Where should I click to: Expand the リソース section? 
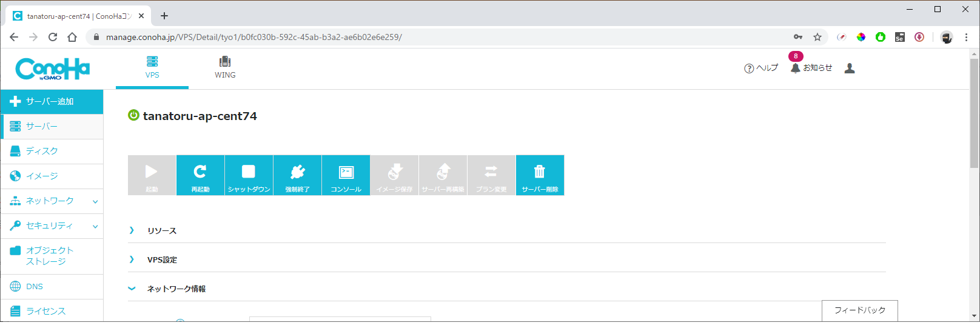506,230
